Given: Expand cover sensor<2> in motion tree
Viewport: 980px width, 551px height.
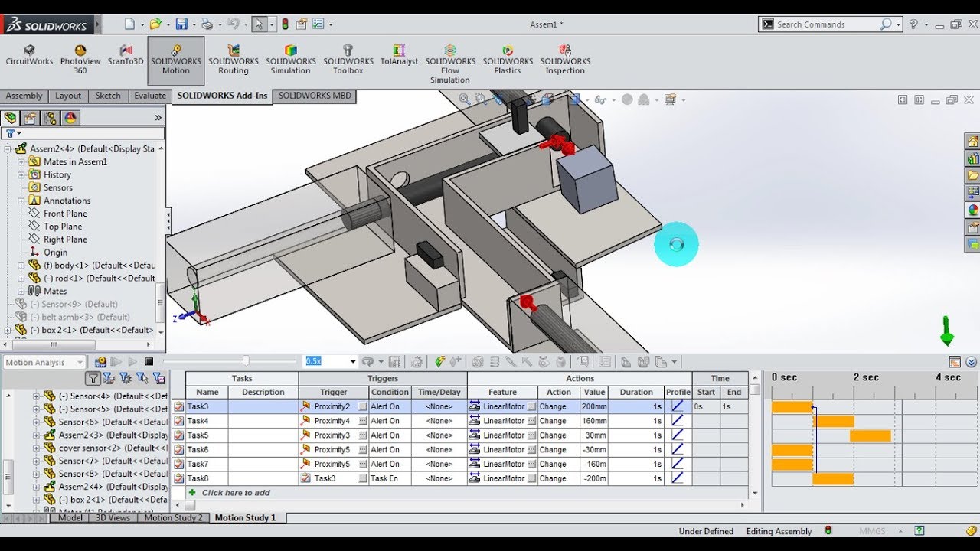Looking at the screenshot, I should (36, 448).
